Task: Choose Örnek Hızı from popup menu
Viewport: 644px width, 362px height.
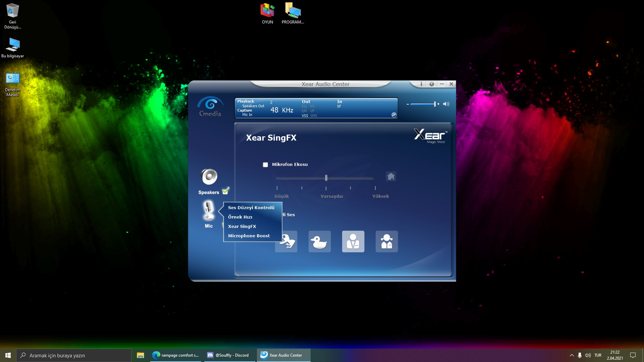Action: (240, 217)
